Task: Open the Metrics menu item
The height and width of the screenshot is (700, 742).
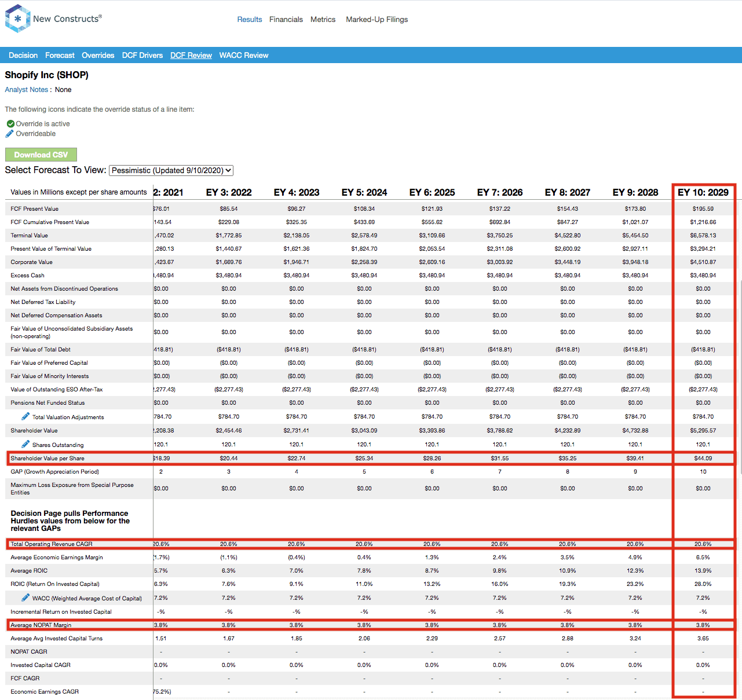Action: pos(323,20)
